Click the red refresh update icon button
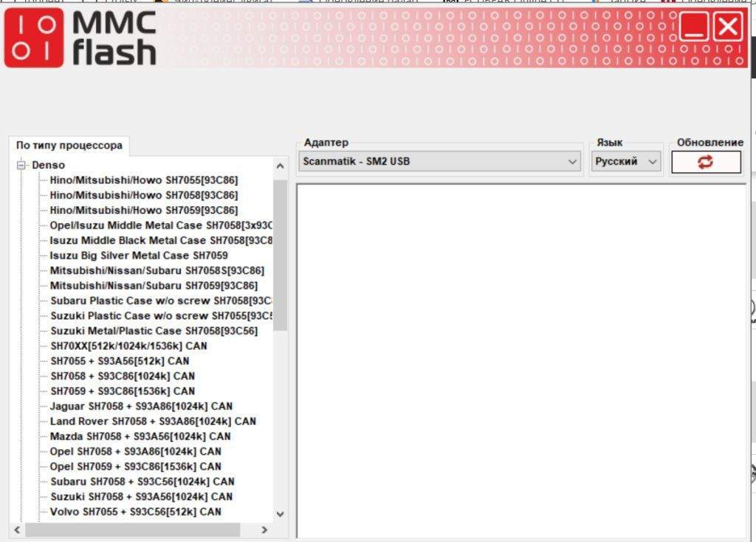 coord(706,162)
